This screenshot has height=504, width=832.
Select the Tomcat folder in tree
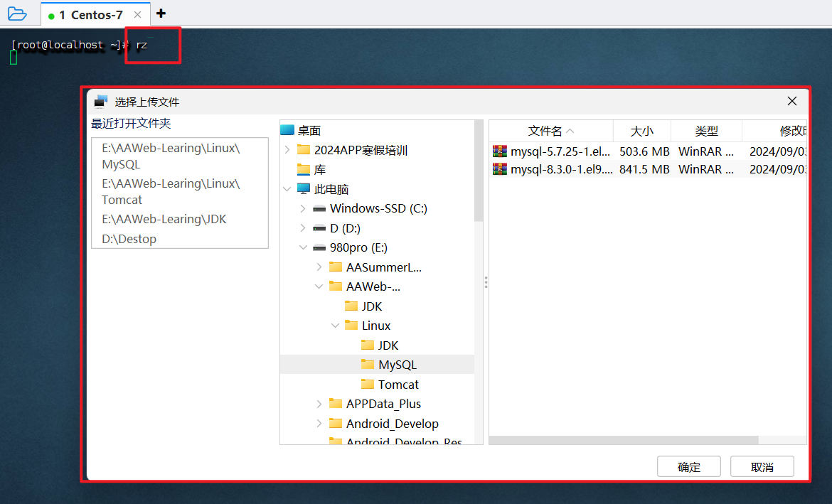pyautogui.click(x=398, y=385)
